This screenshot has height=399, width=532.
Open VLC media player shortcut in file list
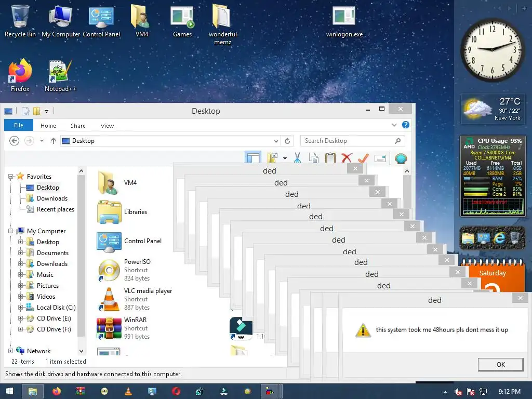click(x=135, y=299)
